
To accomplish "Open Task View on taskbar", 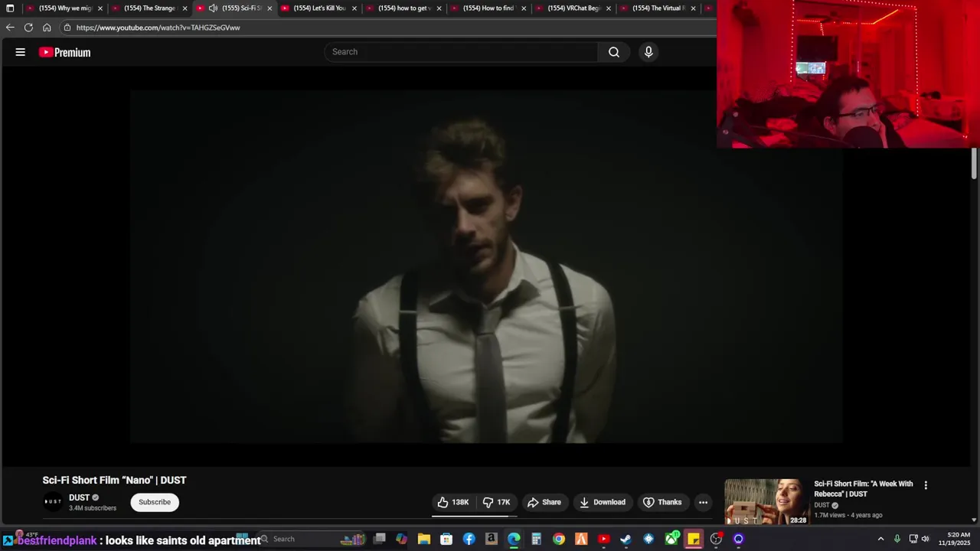I will 379,539.
